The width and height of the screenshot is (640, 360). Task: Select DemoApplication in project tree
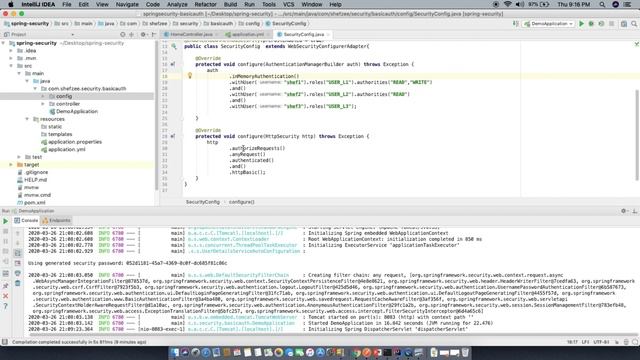click(x=77, y=111)
